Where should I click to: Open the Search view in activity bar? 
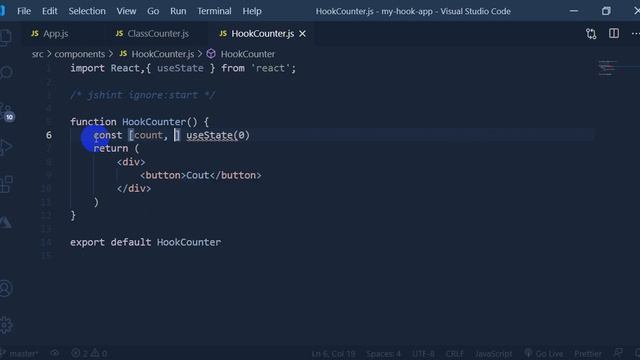click(6, 73)
